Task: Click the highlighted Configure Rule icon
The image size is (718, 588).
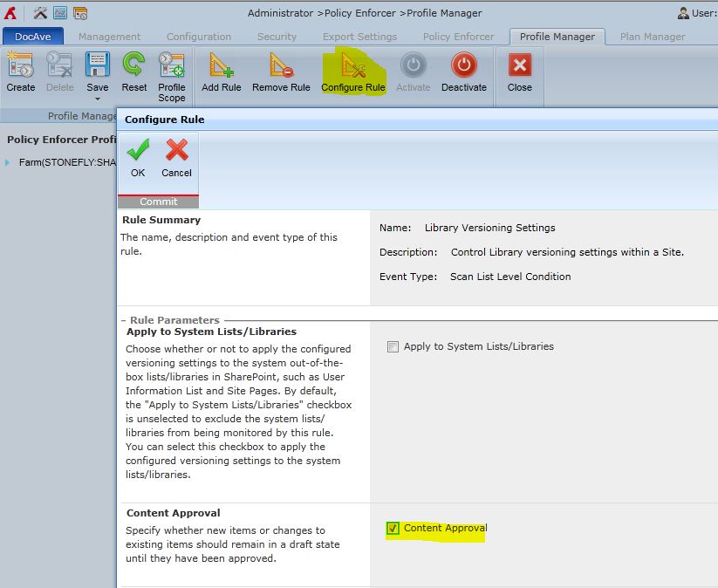Action: pos(353,66)
